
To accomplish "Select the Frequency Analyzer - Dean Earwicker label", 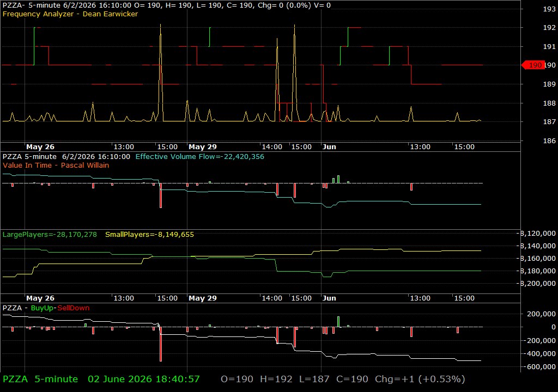I will (70, 14).
